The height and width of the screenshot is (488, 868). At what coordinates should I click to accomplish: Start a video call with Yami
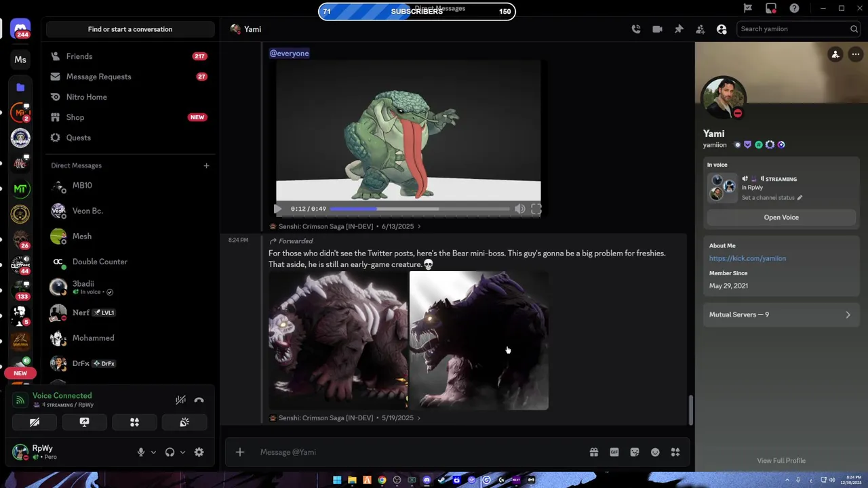[x=657, y=29]
